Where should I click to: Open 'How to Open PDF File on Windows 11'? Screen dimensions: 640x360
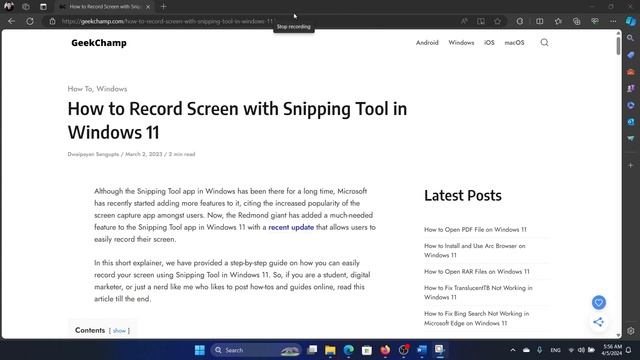[475, 229]
